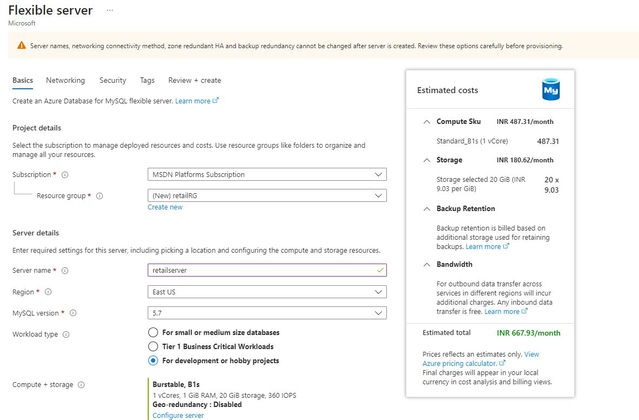The height and width of the screenshot is (420, 639).
Task: Switch to the Networking tab
Action: pos(65,80)
